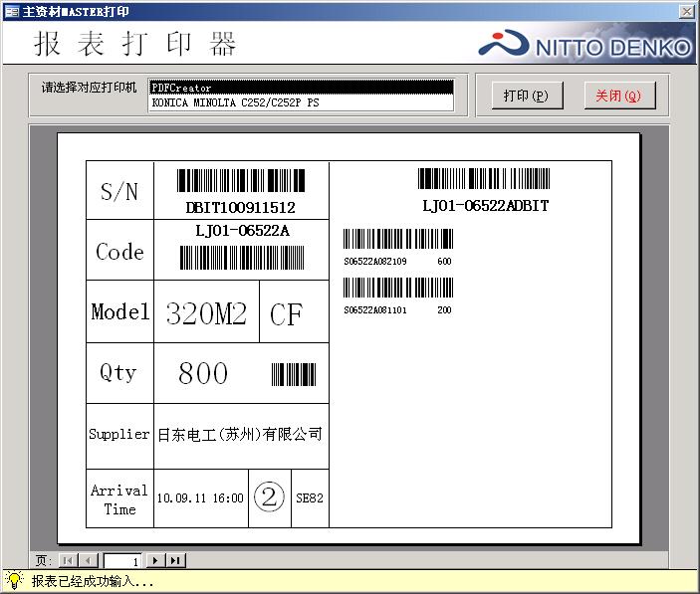Click the barcode above LJ01-06522ADBIT
700x594 pixels.
(484, 178)
